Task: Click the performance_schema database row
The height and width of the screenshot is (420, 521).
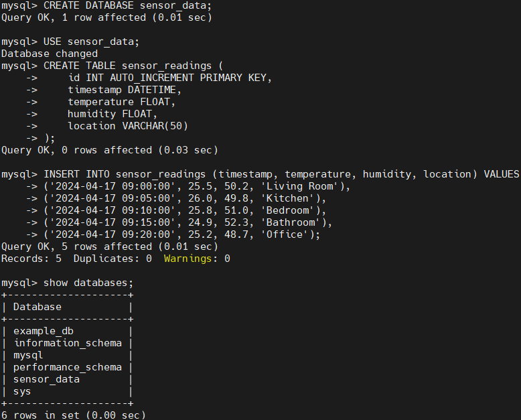Action: pyautogui.click(x=68, y=367)
